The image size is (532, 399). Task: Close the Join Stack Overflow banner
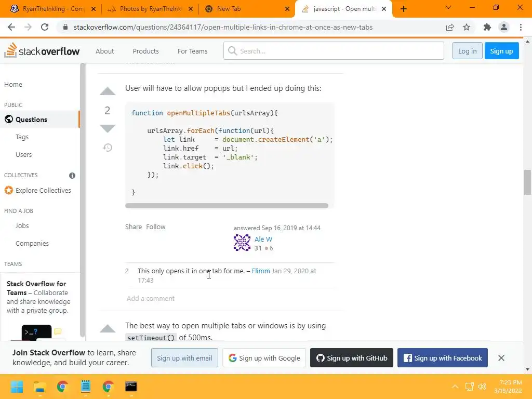click(501, 357)
